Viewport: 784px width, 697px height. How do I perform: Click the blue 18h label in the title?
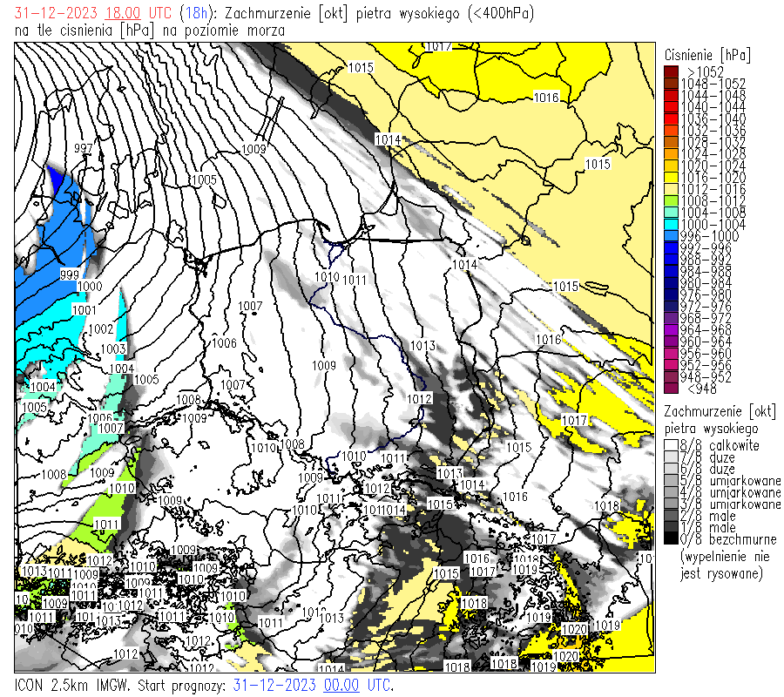click(x=196, y=13)
